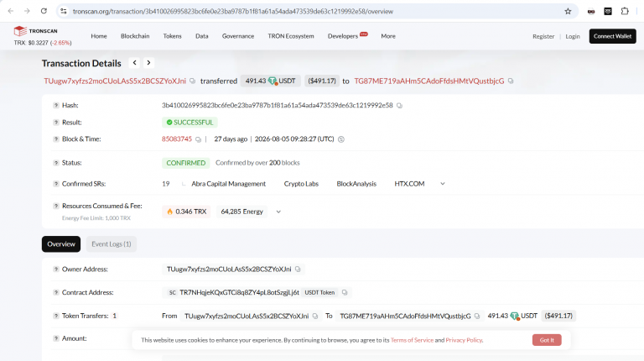Click the help icon next to Result
This screenshot has height=361, width=644.
tap(56, 122)
